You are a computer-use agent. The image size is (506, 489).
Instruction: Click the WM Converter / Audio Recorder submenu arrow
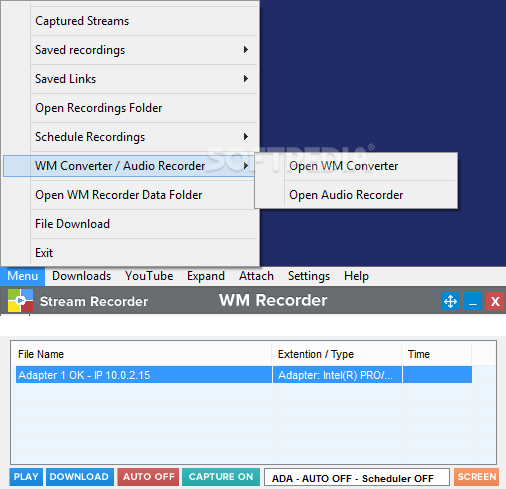pos(246,166)
